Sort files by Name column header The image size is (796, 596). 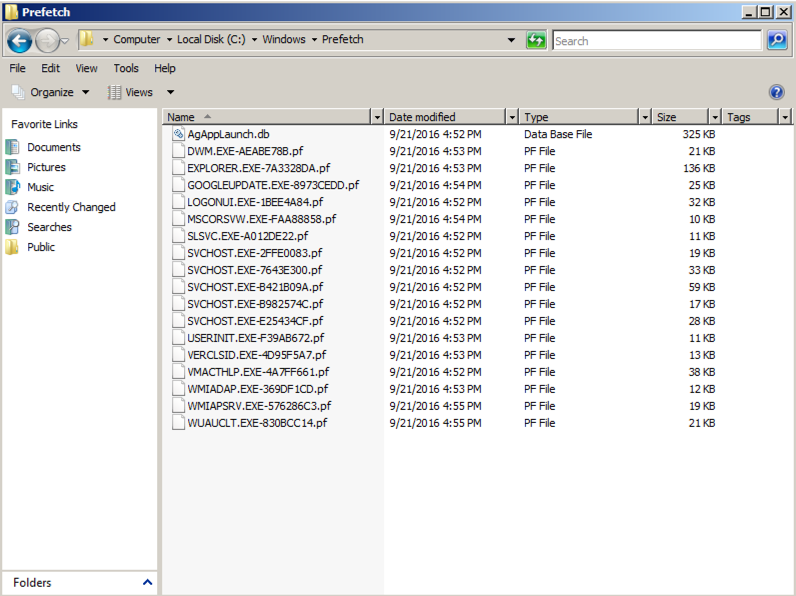(x=268, y=117)
